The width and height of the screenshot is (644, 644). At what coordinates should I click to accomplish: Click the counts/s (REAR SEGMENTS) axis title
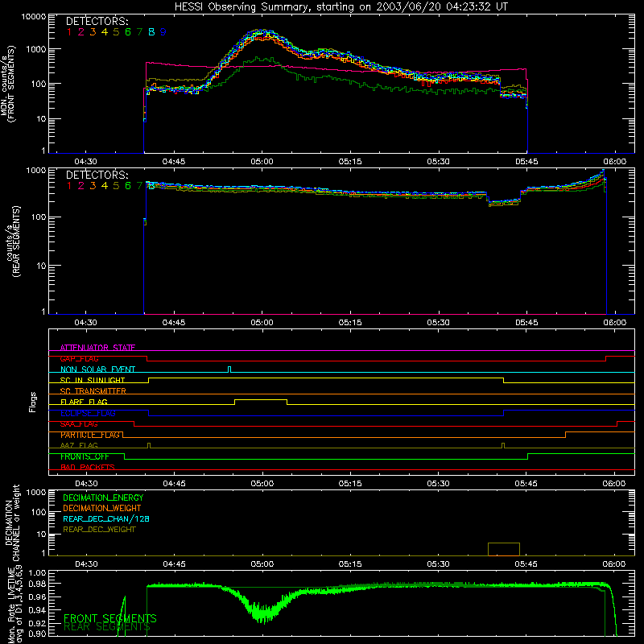pyautogui.click(x=13, y=242)
